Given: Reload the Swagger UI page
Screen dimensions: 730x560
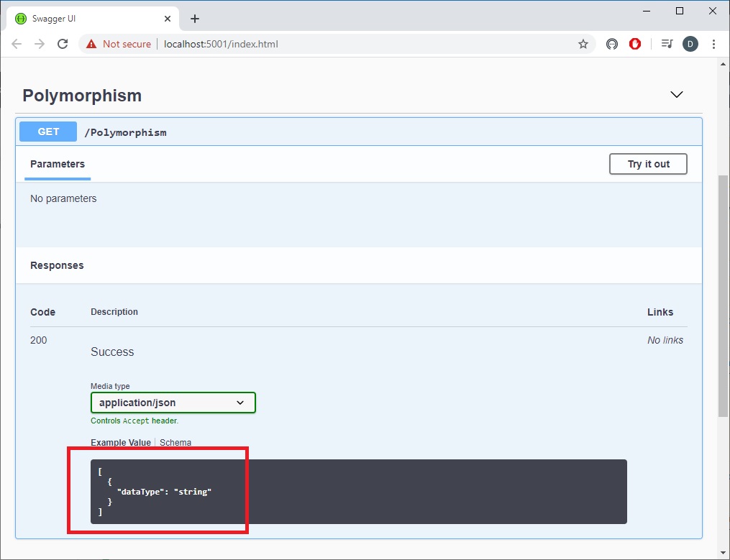Looking at the screenshot, I should [63, 44].
